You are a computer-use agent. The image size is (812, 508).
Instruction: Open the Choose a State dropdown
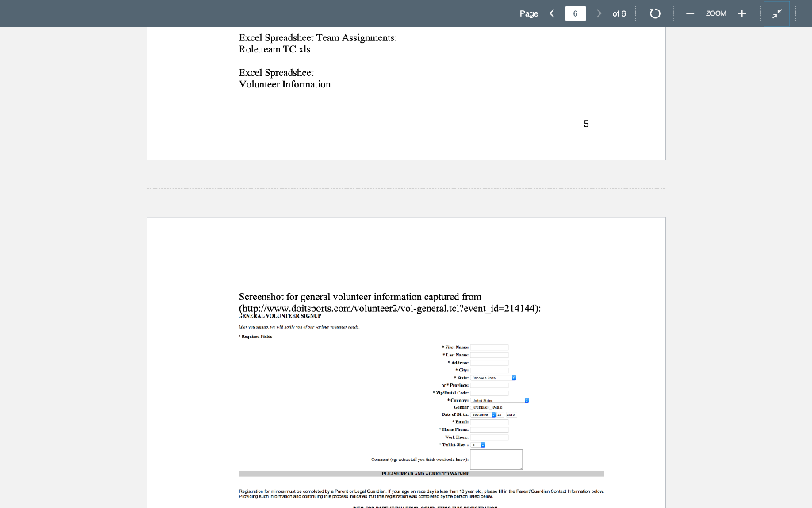pyautogui.click(x=492, y=378)
